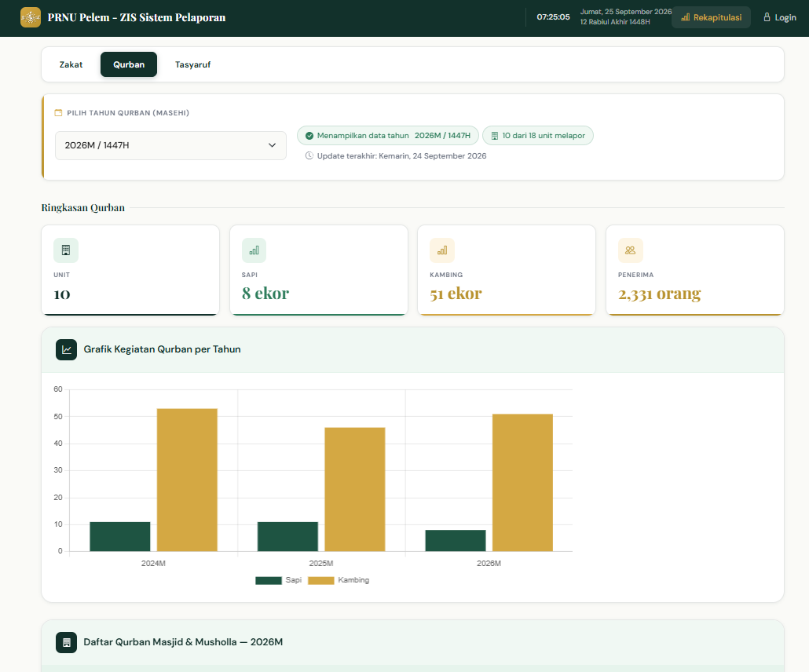809x672 pixels.
Task: Click the Login link
Action: pyautogui.click(x=780, y=17)
